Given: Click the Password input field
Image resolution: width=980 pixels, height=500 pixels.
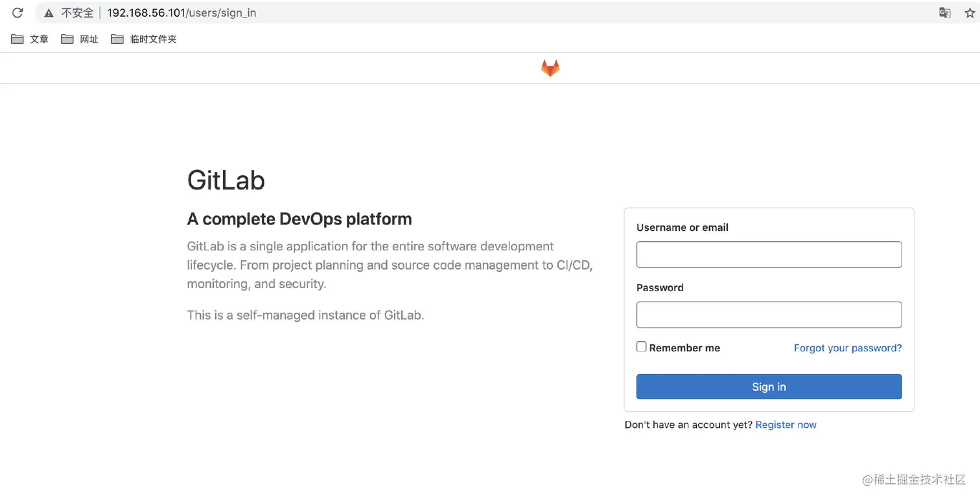Looking at the screenshot, I should (769, 315).
